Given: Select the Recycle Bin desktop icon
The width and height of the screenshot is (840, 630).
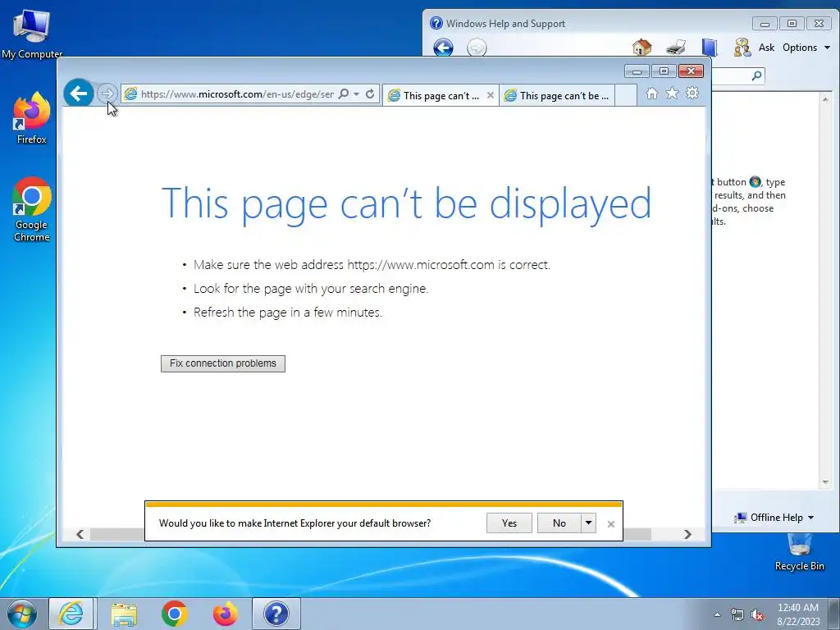Looking at the screenshot, I should coord(799,552).
